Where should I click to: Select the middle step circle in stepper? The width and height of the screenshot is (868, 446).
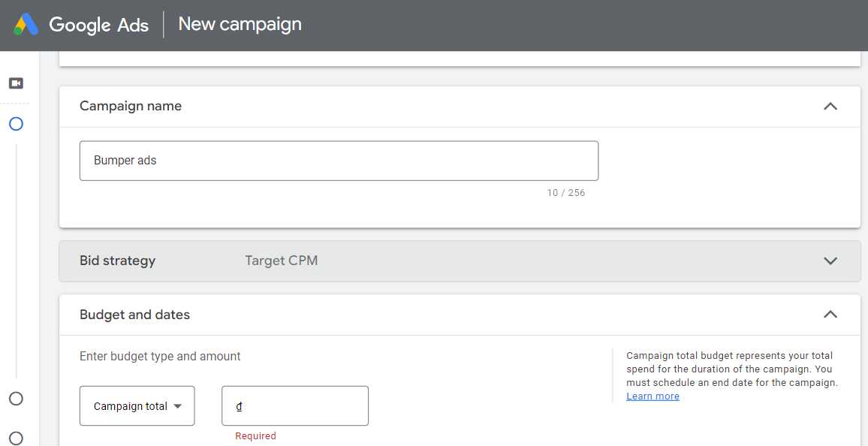coord(16,399)
